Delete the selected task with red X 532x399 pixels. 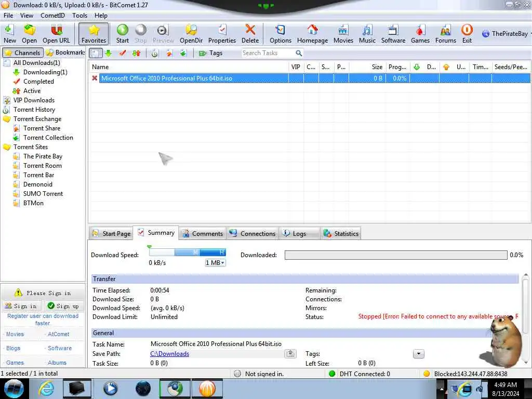tap(250, 34)
